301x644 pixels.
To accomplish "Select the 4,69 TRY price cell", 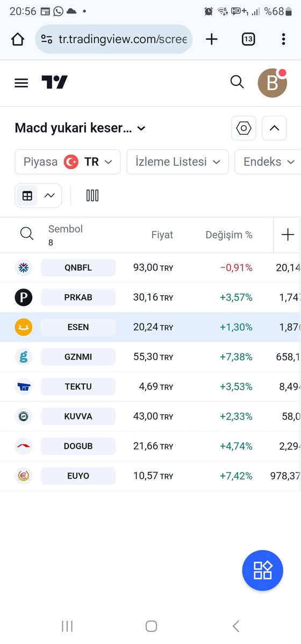I will [156, 386].
